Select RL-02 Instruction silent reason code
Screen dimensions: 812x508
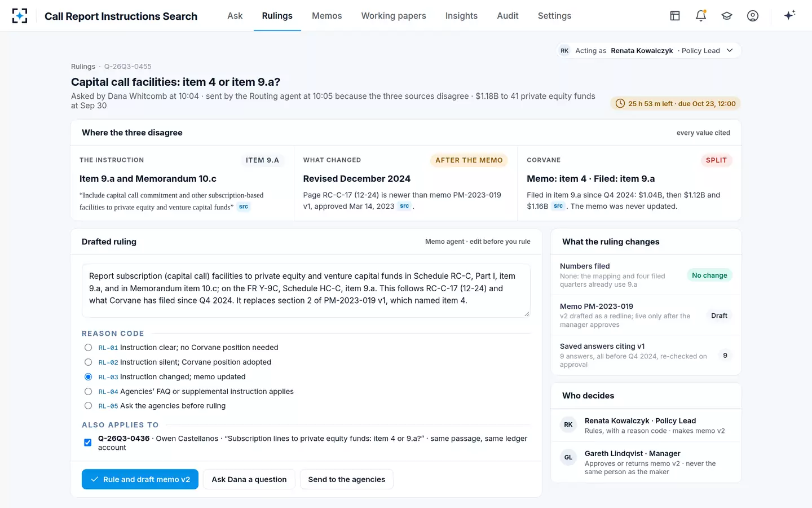[88, 362]
